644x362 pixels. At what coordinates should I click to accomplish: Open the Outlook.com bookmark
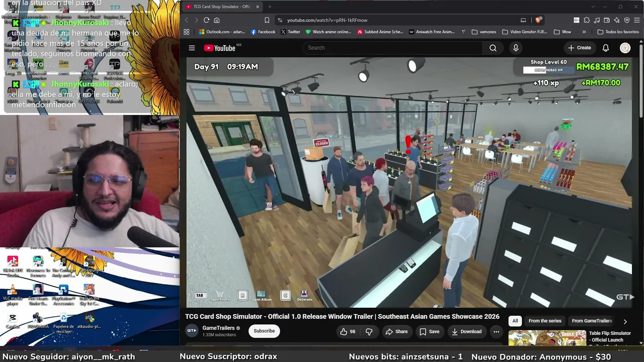[x=221, y=32]
